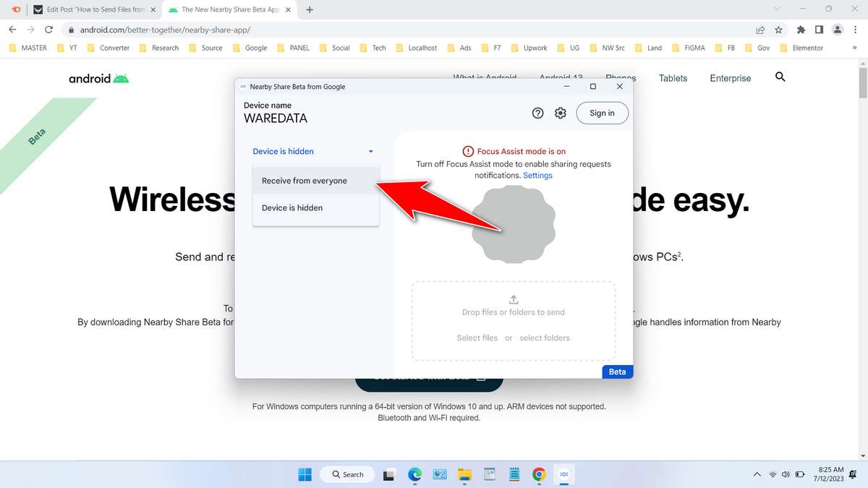Click the Windows Start button
The width and height of the screenshot is (868, 488).
coord(305,474)
